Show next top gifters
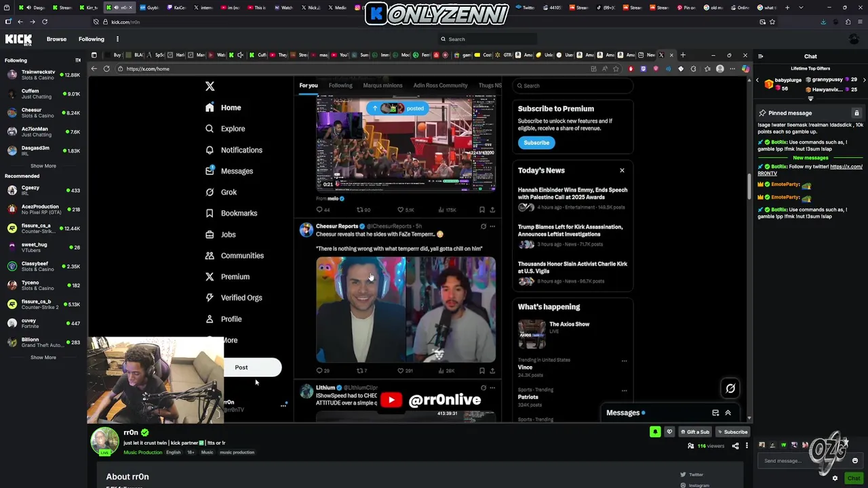The image size is (868, 488). click(864, 80)
